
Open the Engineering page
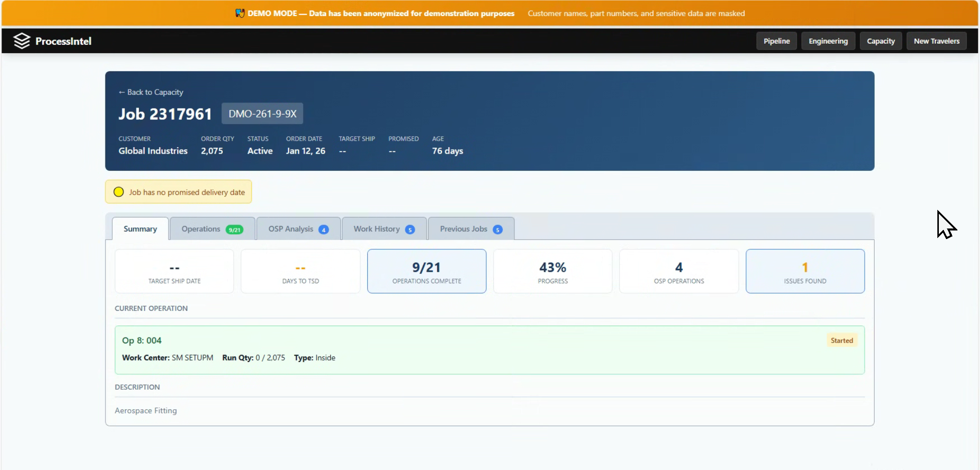[x=828, y=41]
